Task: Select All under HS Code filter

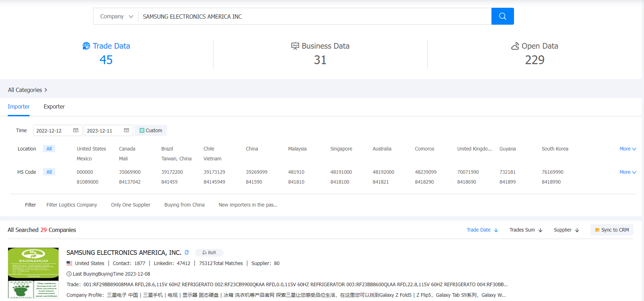Action: pos(49,172)
